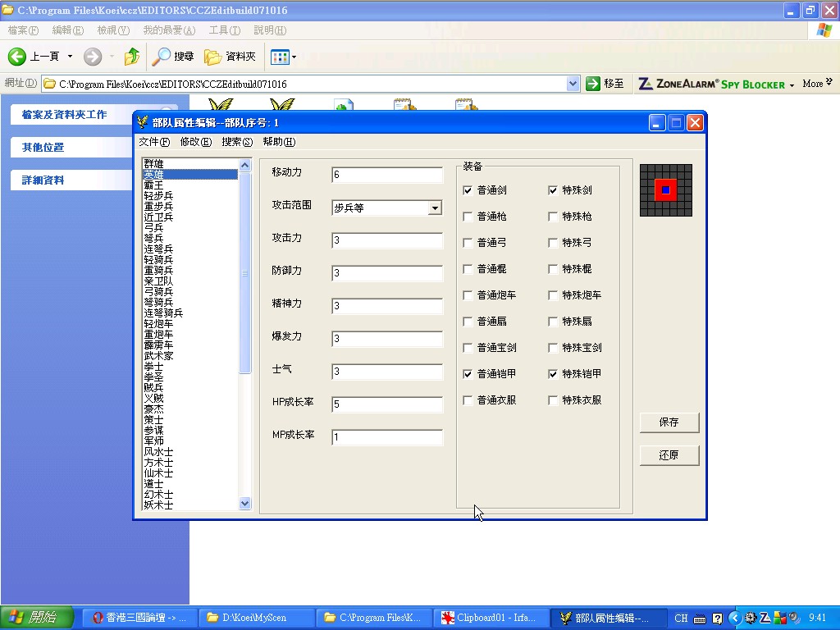Disable the 普通铠甲 checkbox
The height and width of the screenshot is (630, 840).
468,374
